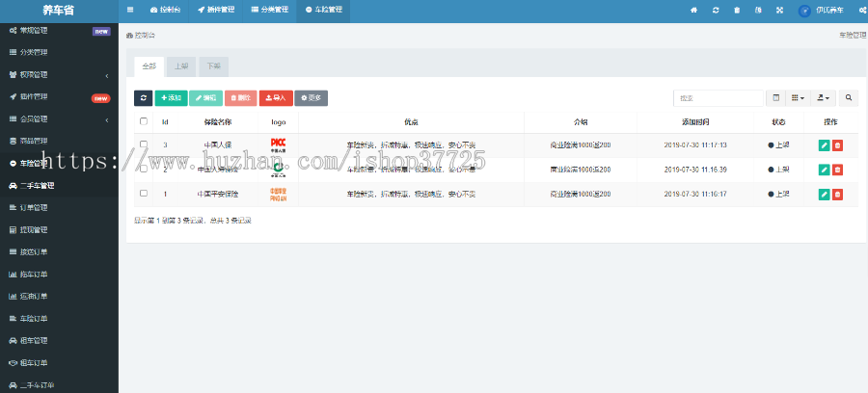Switch to the 插件管理 top tab

click(x=215, y=10)
